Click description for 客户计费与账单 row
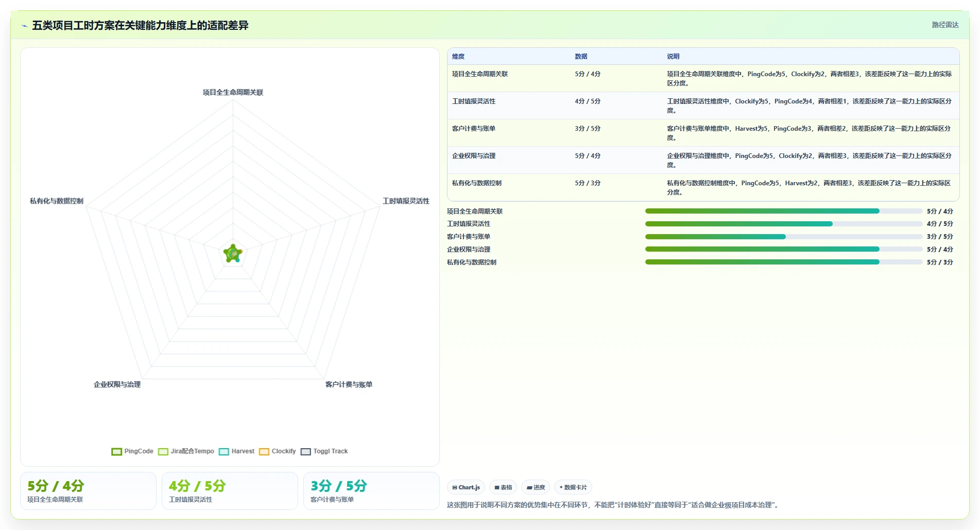 coord(809,133)
